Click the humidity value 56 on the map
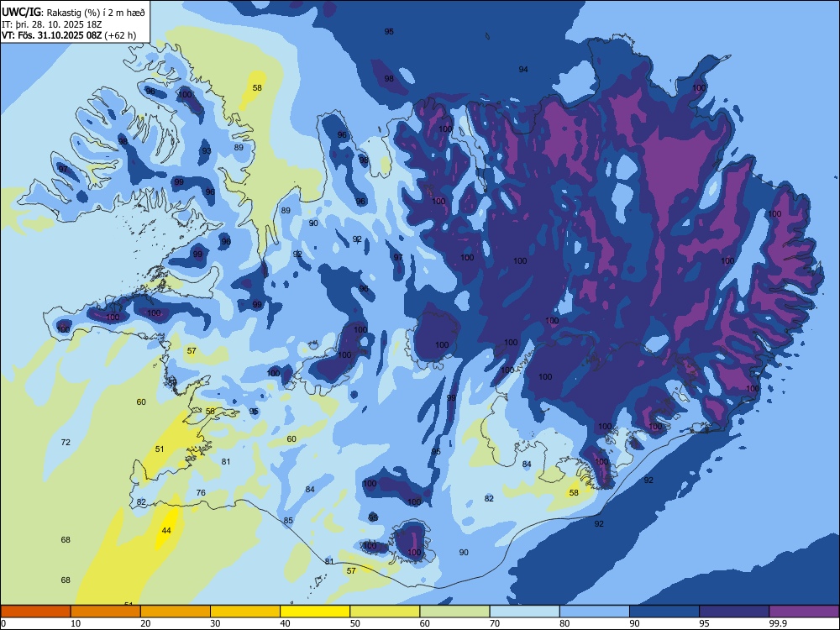840x630 pixels. pyautogui.click(x=210, y=412)
